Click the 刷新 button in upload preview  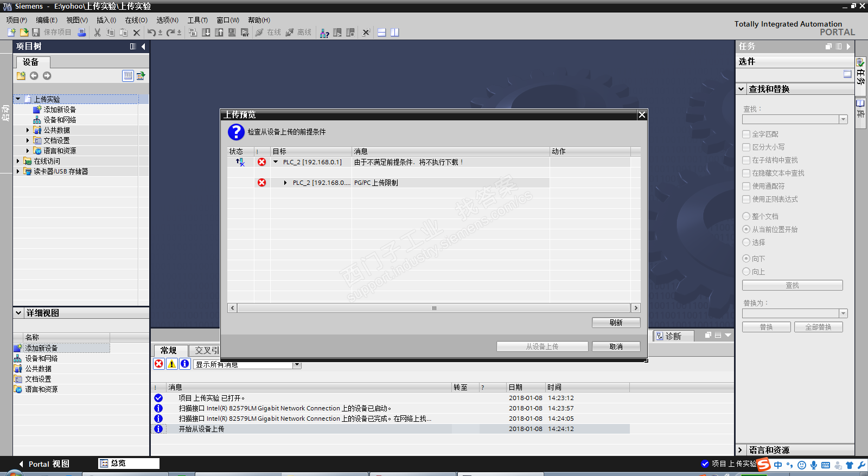tap(616, 323)
